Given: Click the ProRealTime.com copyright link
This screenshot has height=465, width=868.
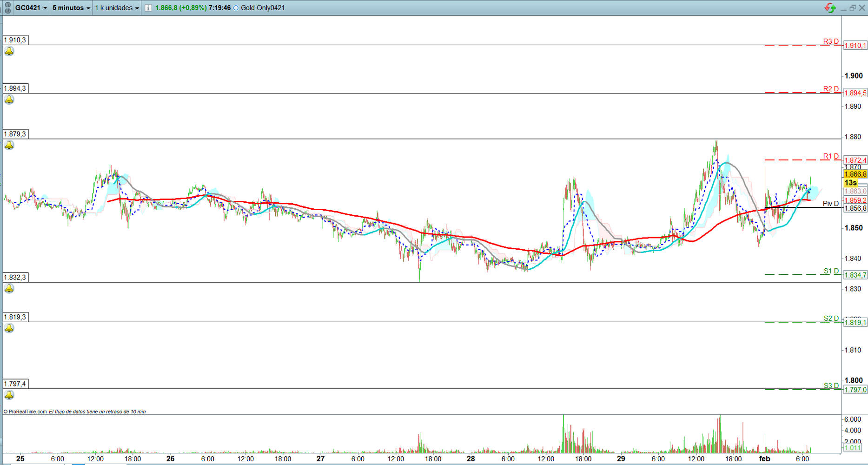Looking at the screenshot, I should pos(25,412).
